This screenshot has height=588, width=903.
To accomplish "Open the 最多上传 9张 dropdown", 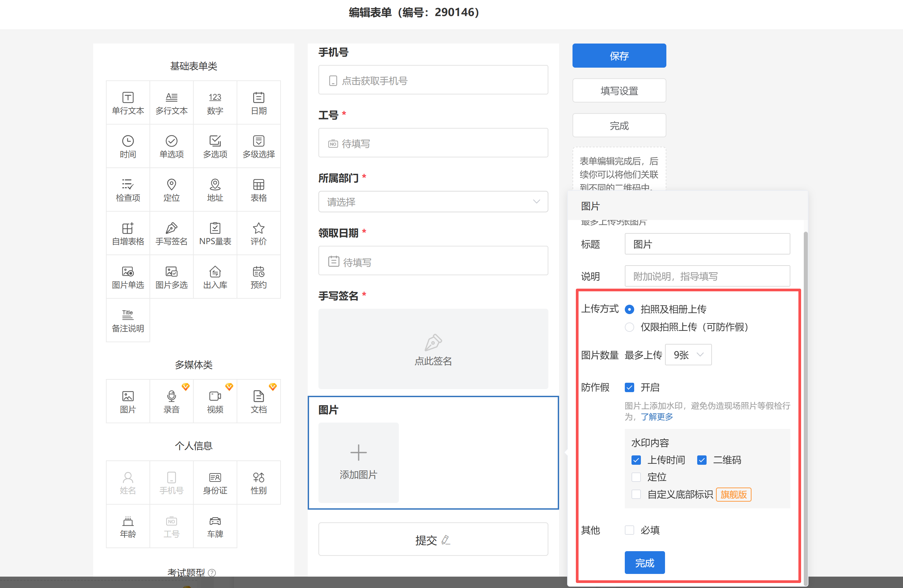I will point(688,355).
